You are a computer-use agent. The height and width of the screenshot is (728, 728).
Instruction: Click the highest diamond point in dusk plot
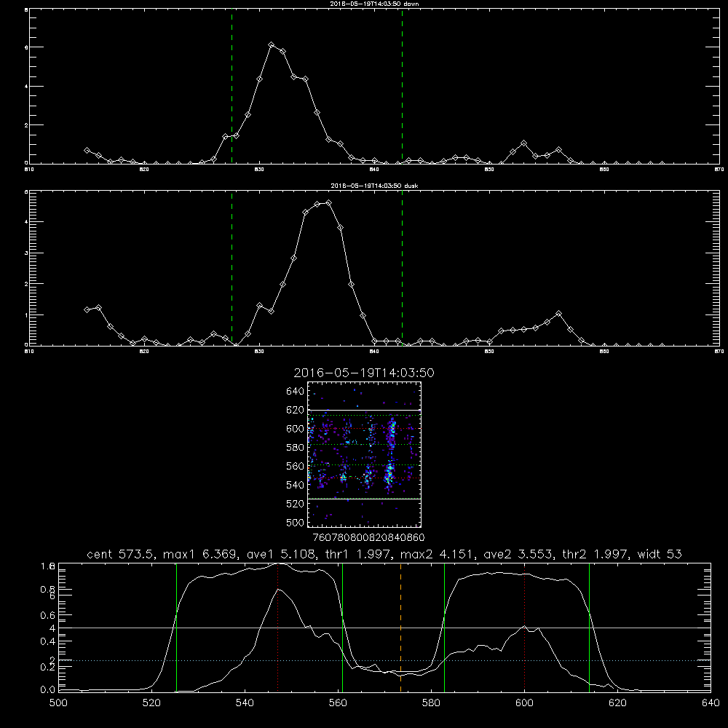[329, 202]
